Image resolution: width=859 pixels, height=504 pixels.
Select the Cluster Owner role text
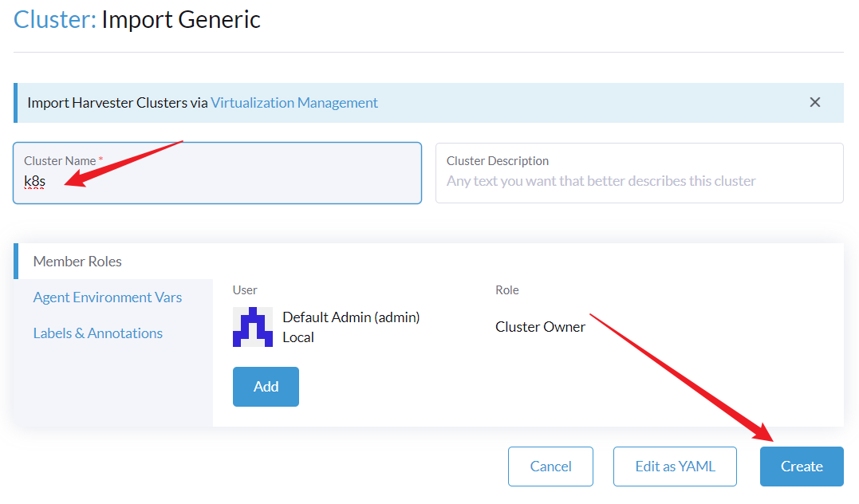click(540, 327)
